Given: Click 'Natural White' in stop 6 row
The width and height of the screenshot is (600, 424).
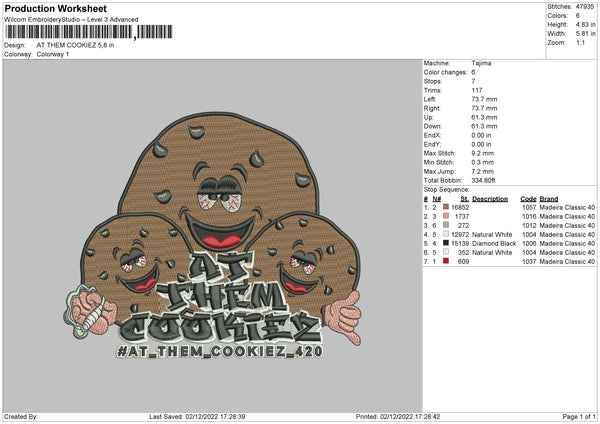Looking at the screenshot, I should [492, 253].
